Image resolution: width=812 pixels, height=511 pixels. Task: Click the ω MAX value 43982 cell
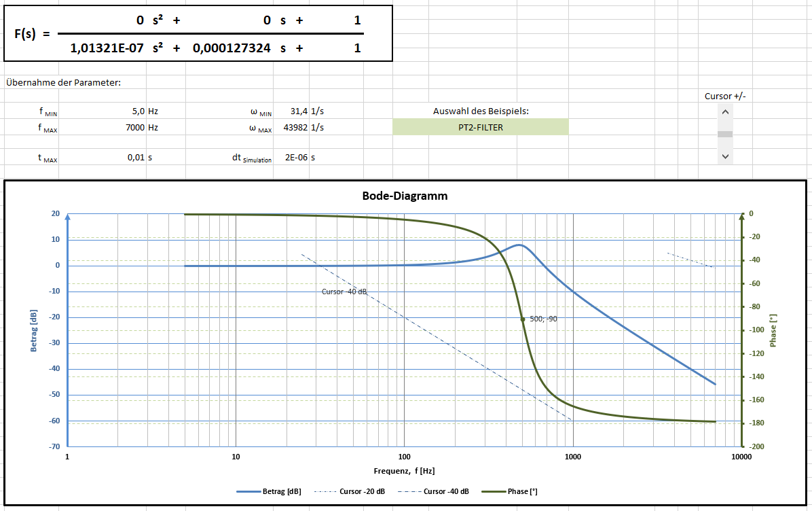point(293,127)
